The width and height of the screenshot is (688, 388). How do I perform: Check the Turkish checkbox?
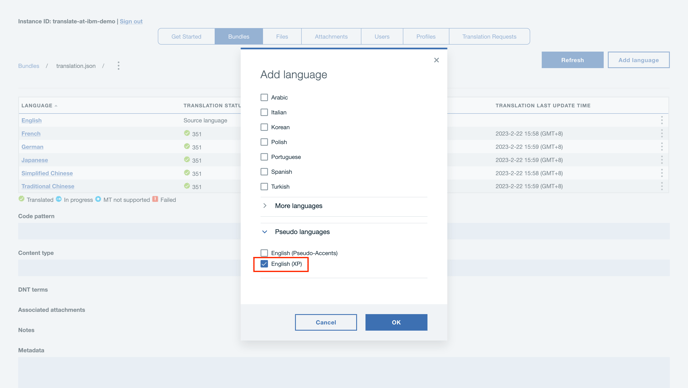264,187
